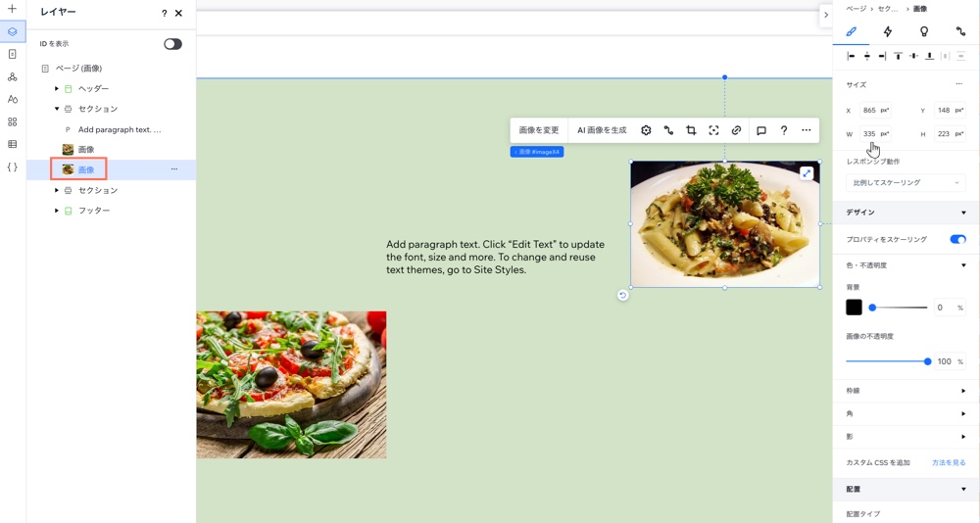
Task: Open the App Market grid icon
Action: 12,121
